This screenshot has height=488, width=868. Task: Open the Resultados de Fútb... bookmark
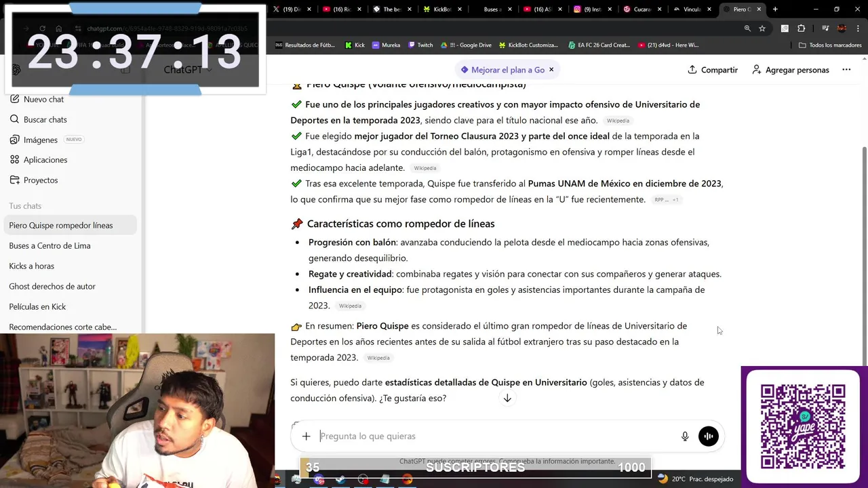click(305, 45)
